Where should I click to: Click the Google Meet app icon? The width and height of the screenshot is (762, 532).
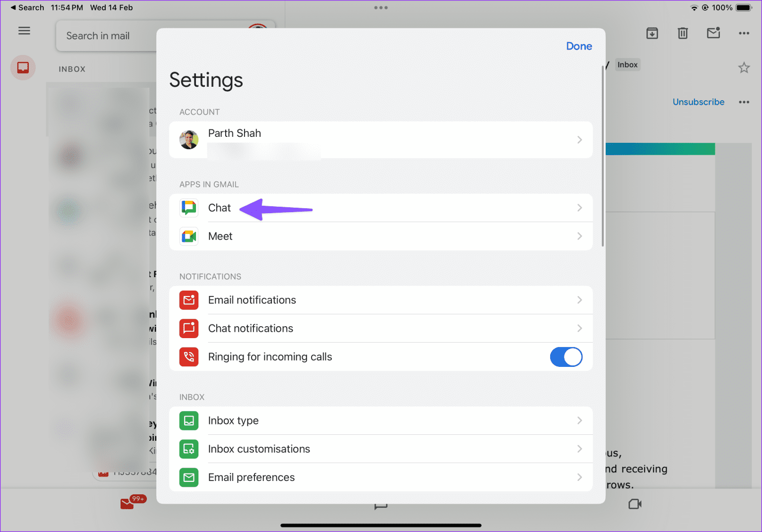(x=189, y=236)
